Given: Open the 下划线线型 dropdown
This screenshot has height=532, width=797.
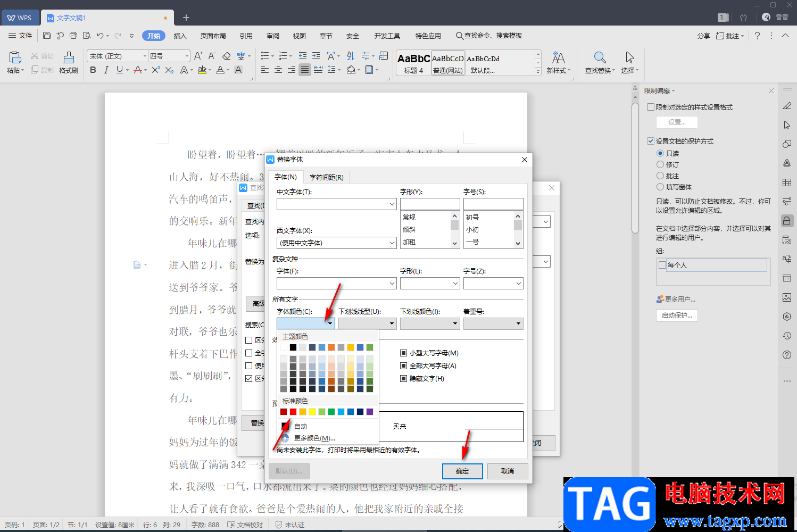Looking at the screenshot, I should tap(368, 323).
